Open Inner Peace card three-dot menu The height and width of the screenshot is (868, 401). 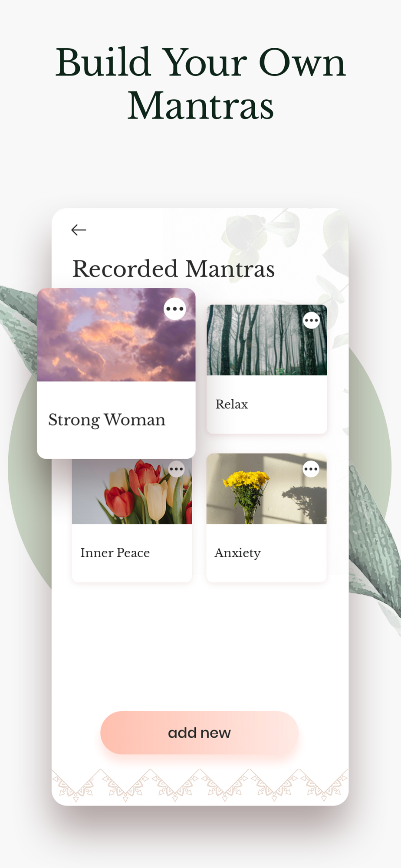176,469
